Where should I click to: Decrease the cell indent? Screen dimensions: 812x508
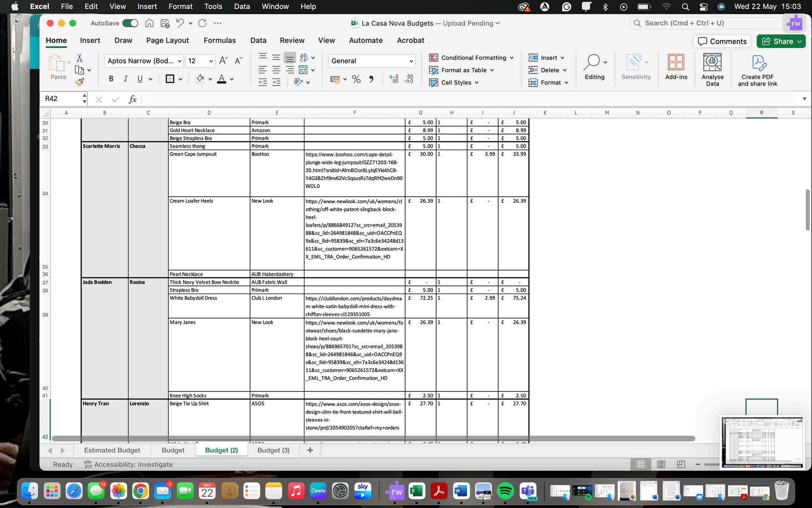coord(263,82)
